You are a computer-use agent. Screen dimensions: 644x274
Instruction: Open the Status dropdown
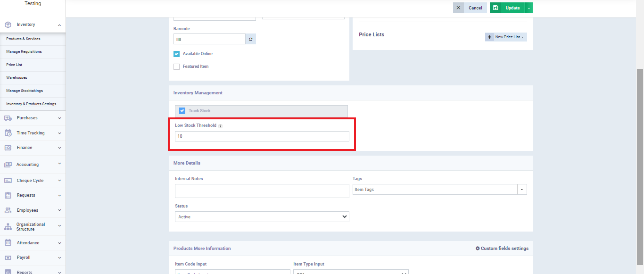click(262, 217)
